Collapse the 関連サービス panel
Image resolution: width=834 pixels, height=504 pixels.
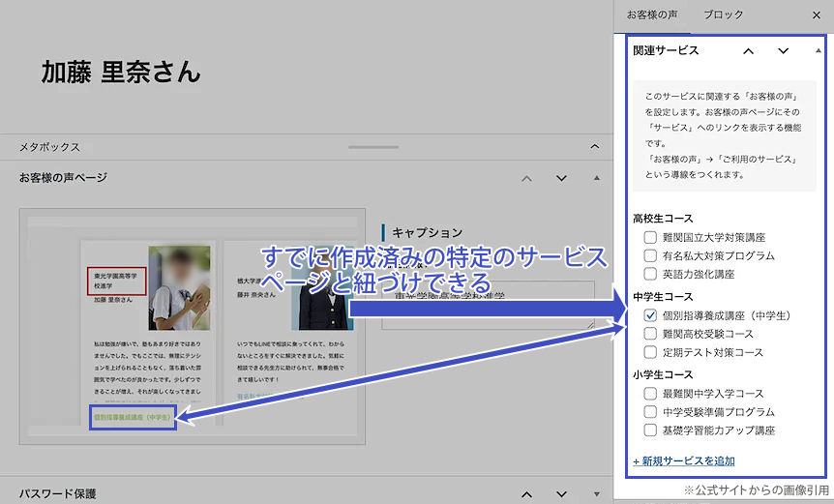click(x=819, y=50)
